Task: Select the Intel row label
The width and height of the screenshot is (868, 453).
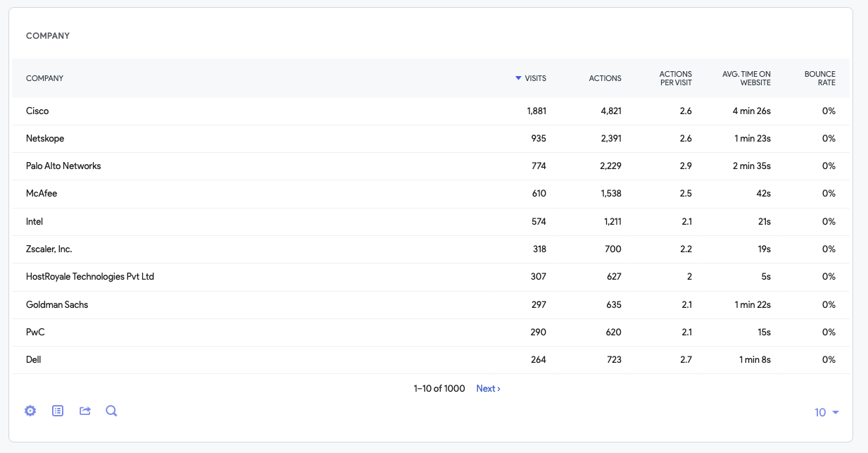Action: point(34,222)
